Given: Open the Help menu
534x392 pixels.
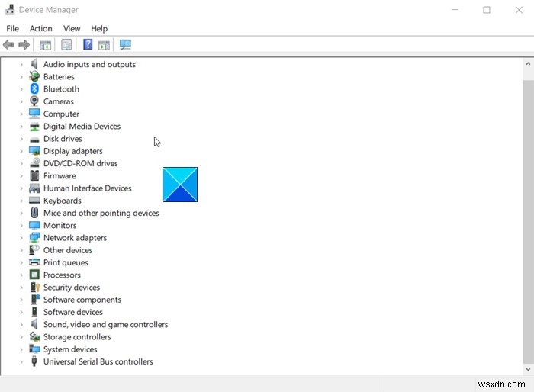Looking at the screenshot, I should tap(99, 29).
